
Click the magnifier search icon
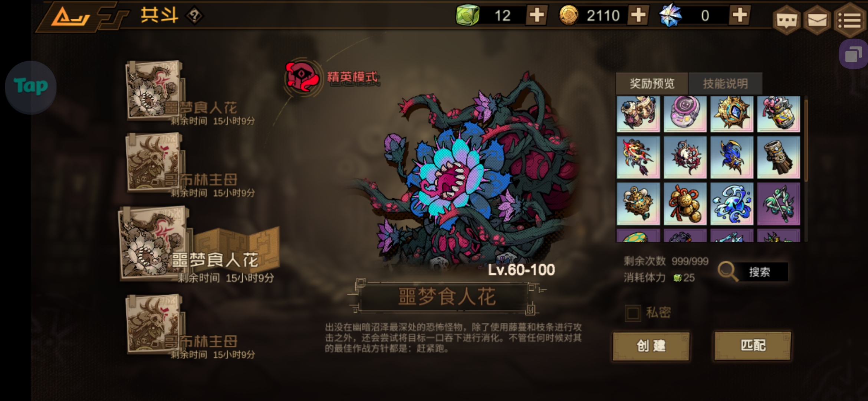[727, 271]
